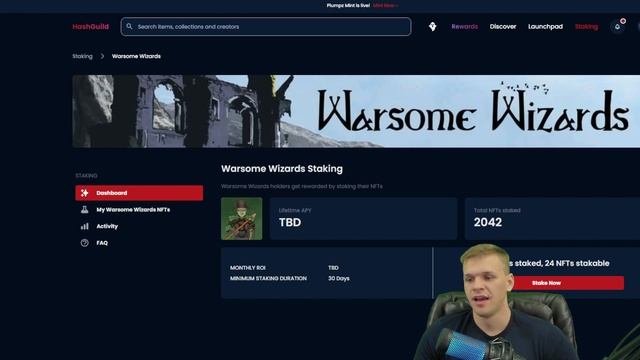Open the FAQ section

[102, 243]
